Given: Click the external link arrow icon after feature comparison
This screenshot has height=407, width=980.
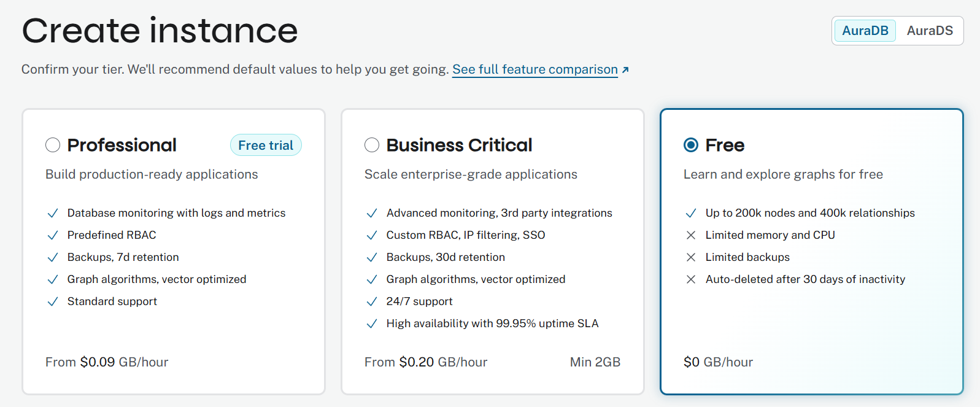Looking at the screenshot, I should pyautogui.click(x=625, y=70).
